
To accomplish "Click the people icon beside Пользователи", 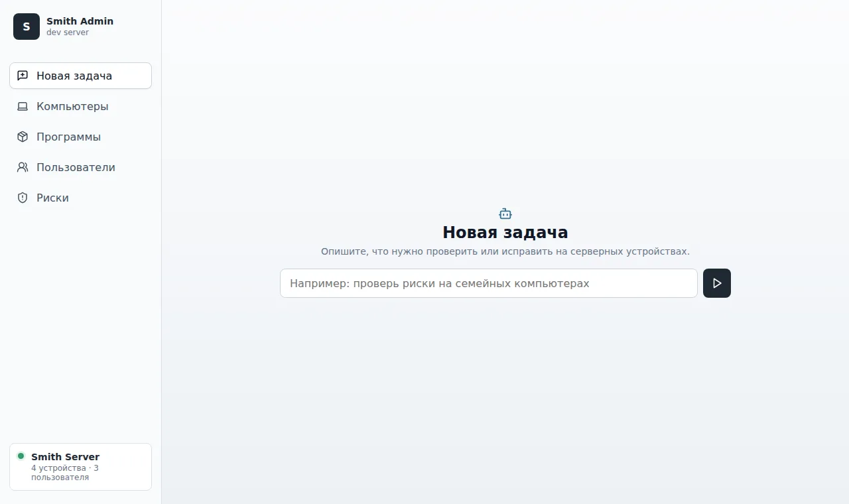I will [23, 167].
